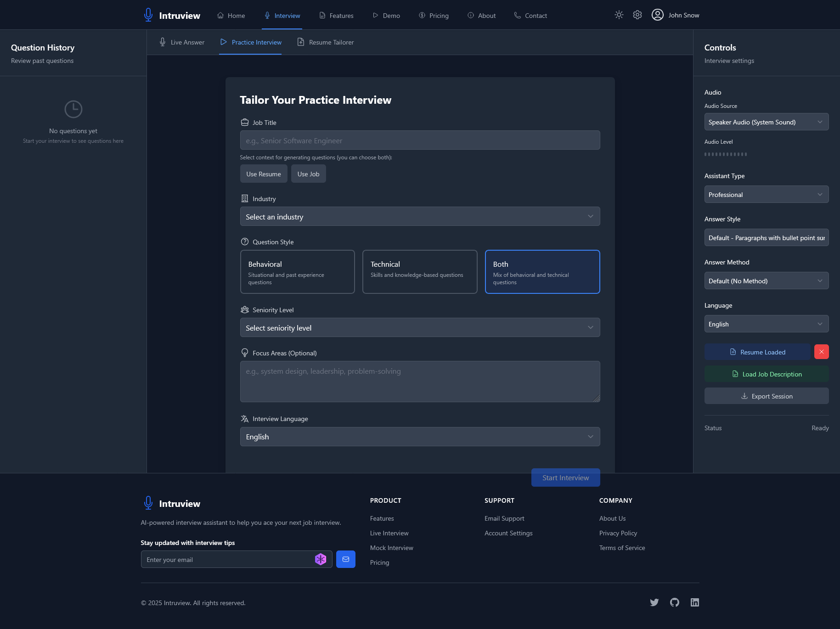Open Interview in the top navigation

pyautogui.click(x=282, y=16)
